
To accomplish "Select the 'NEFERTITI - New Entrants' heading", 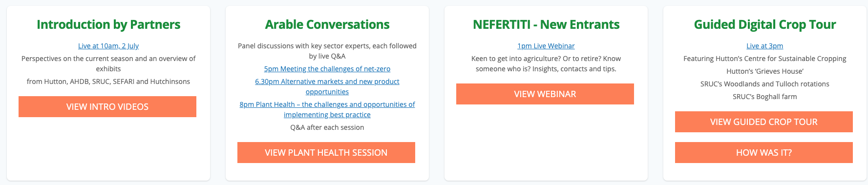I will coord(546,24).
